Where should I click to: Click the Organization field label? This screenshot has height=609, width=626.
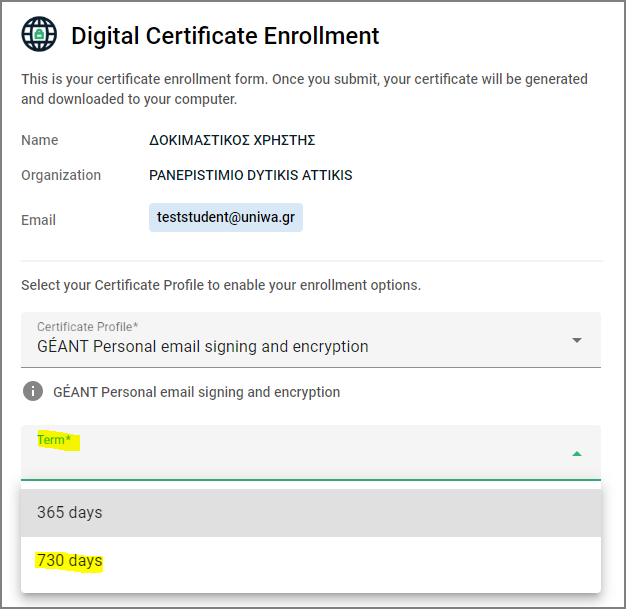pyautogui.click(x=61, y=175)
